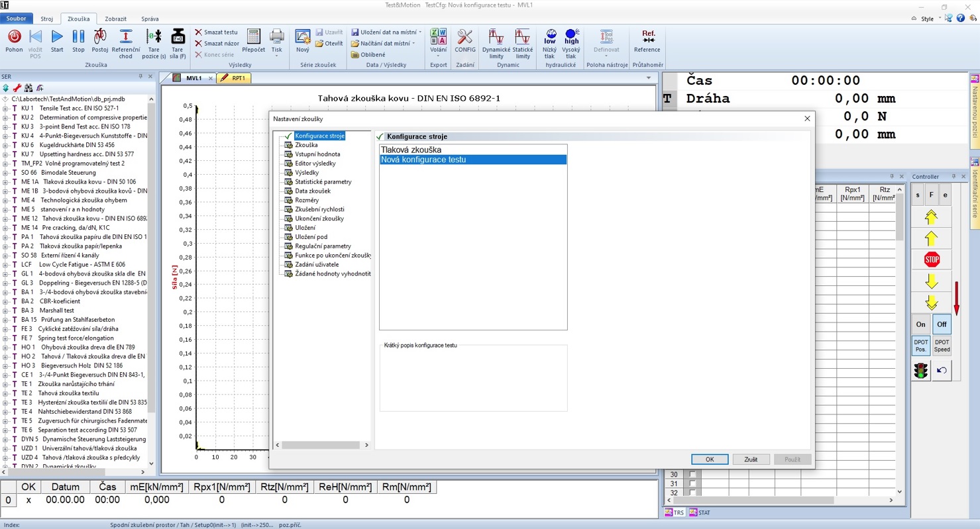
Task: Open Statické limity
Action: coord(523,37)
